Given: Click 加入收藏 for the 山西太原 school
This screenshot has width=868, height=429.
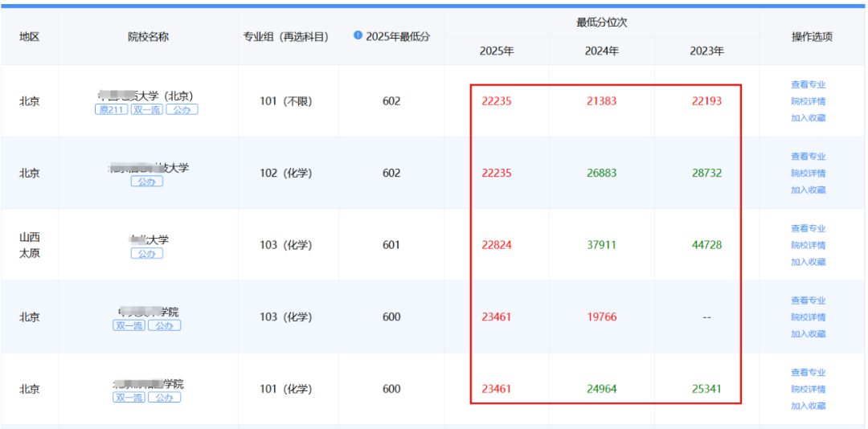Looking at the screenshot, I should pyautogui.click(x=809, y=262).
